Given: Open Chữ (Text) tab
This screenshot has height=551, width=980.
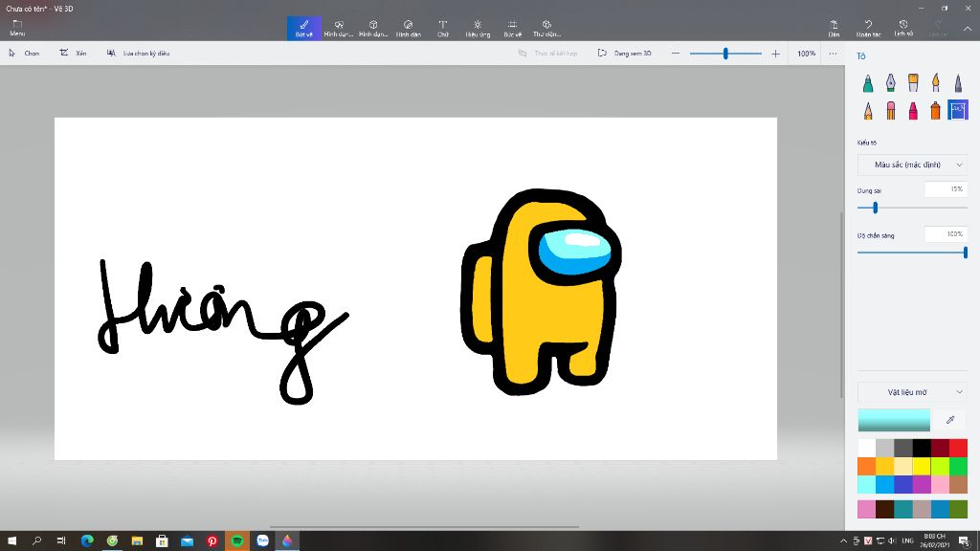Looking at the screenshot, I should click(x=442, y=28).
